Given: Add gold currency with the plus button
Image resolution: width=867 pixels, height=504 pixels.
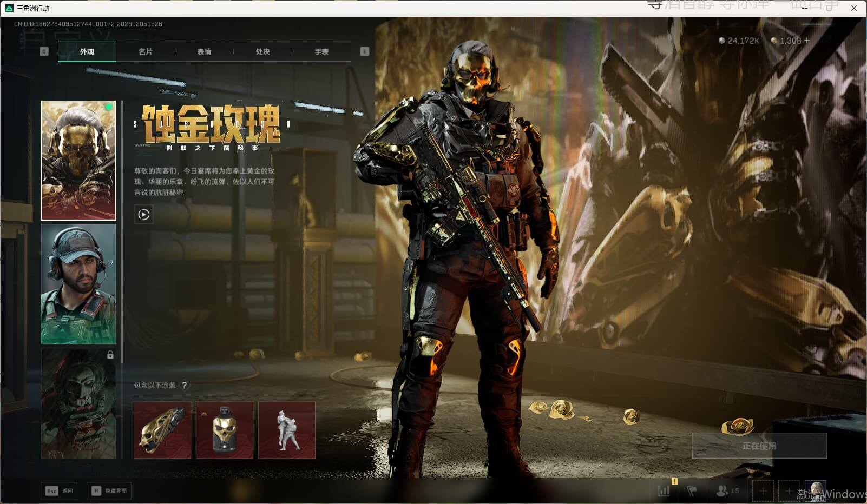Looking at the screenshot, I should point(806,41).
